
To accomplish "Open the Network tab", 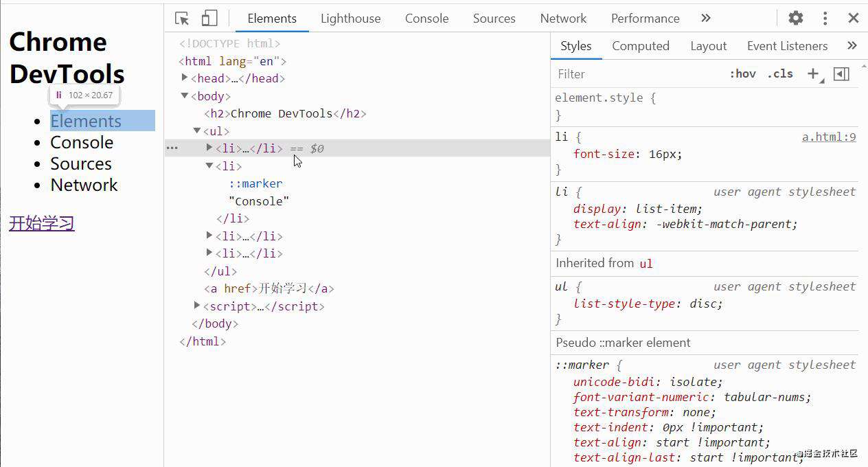I will click(563, 19).
